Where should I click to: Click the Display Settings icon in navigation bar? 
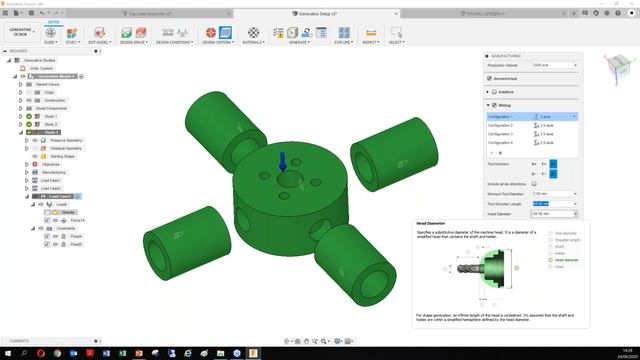338,341
